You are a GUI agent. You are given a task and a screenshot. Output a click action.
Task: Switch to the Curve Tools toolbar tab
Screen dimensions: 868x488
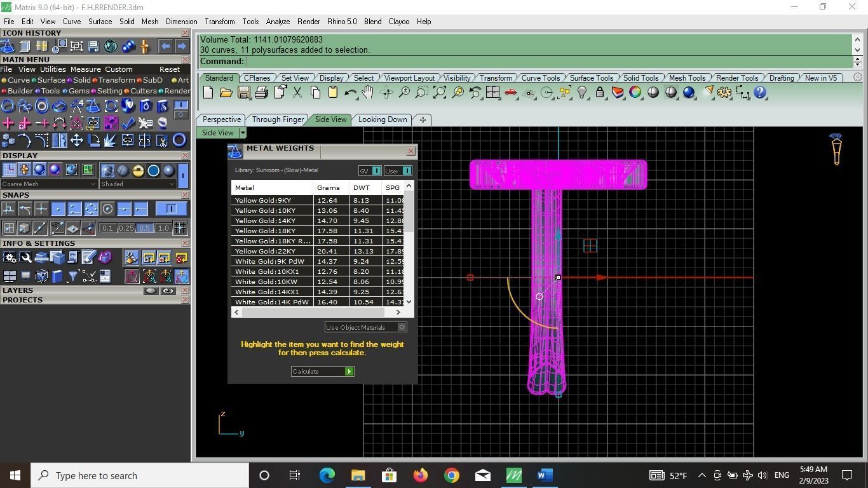click(x=541, y=78)
